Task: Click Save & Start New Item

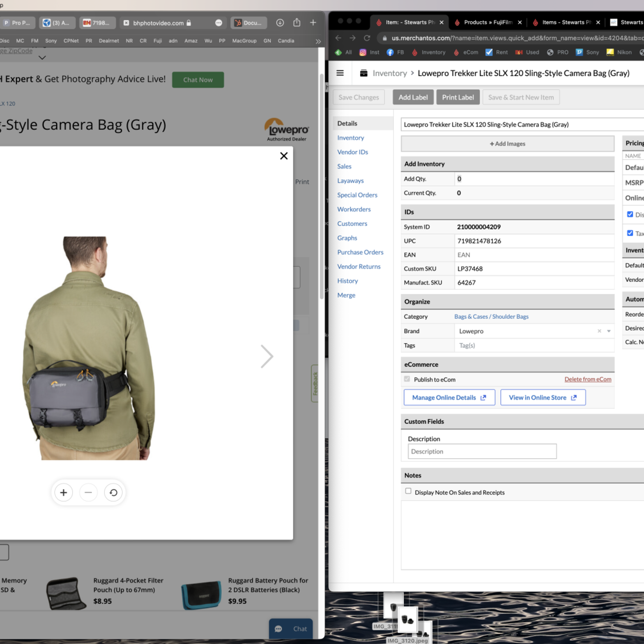Action: 521,97
